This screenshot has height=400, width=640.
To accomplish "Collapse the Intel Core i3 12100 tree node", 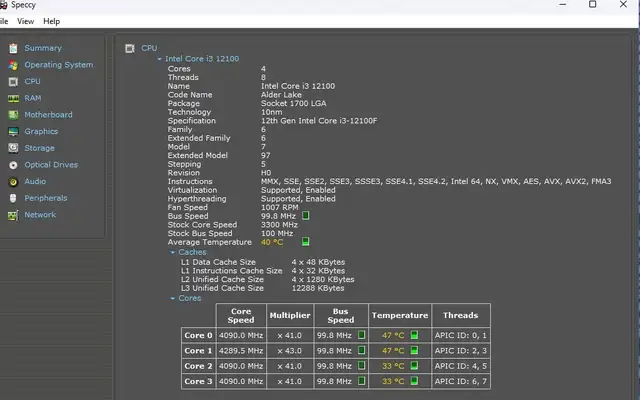I will [x=160, y=59].
